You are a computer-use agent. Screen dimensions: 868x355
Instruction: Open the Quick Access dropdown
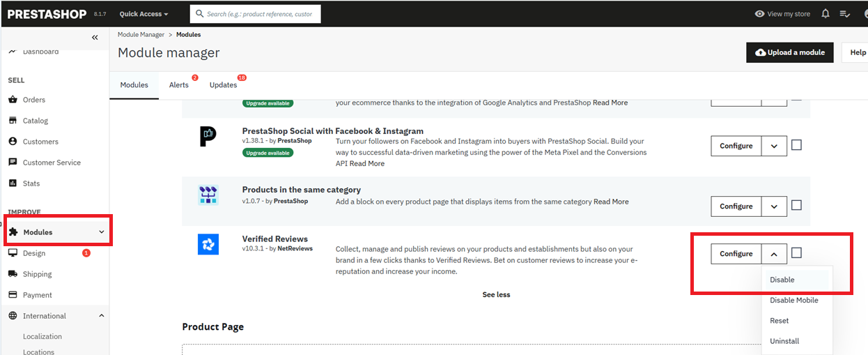coord(144,14)
